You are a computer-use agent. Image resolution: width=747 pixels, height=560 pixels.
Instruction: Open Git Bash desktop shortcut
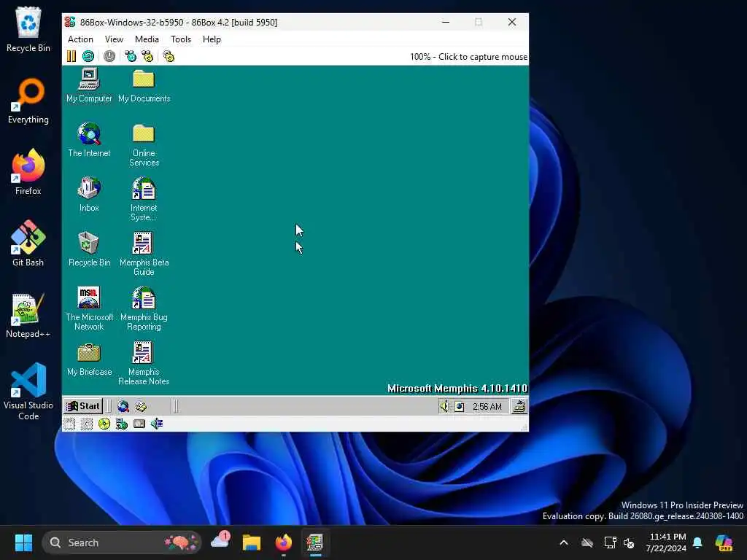click(x=28, y=244)
